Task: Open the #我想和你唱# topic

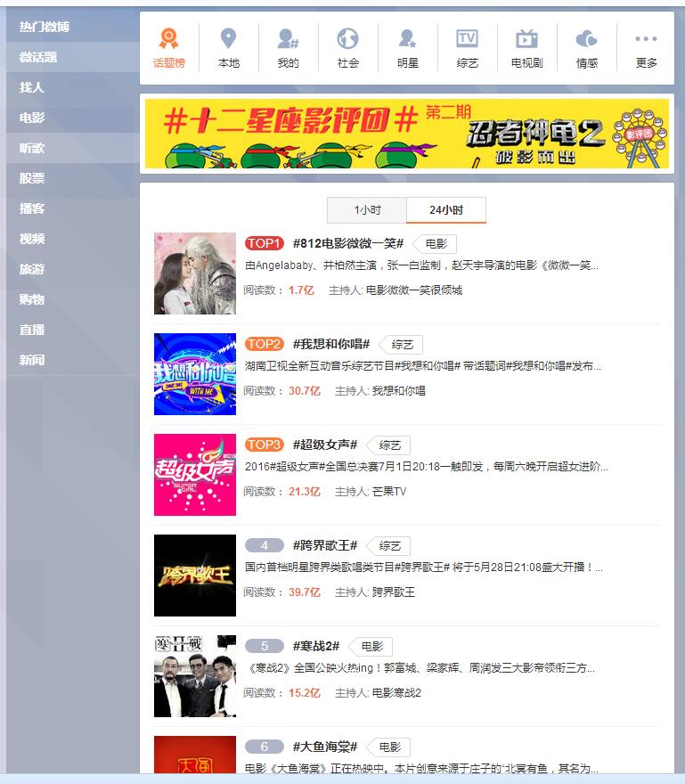Action: click(331, 344)
